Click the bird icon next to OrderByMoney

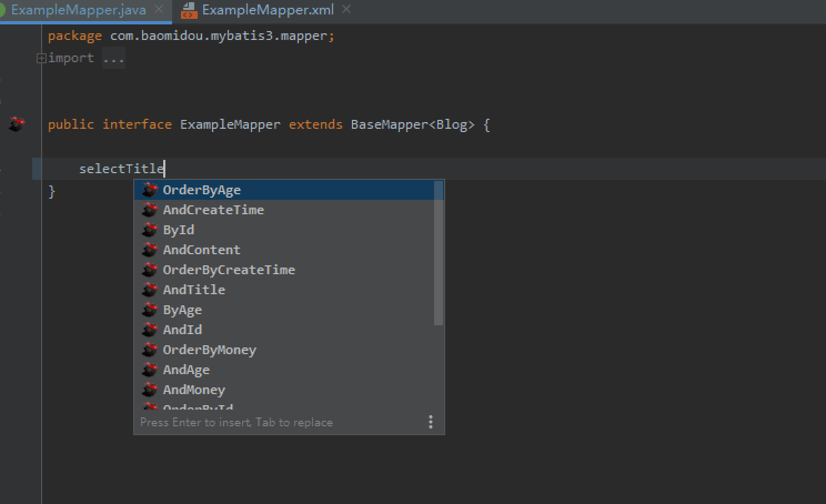click(x=149, y=350)
